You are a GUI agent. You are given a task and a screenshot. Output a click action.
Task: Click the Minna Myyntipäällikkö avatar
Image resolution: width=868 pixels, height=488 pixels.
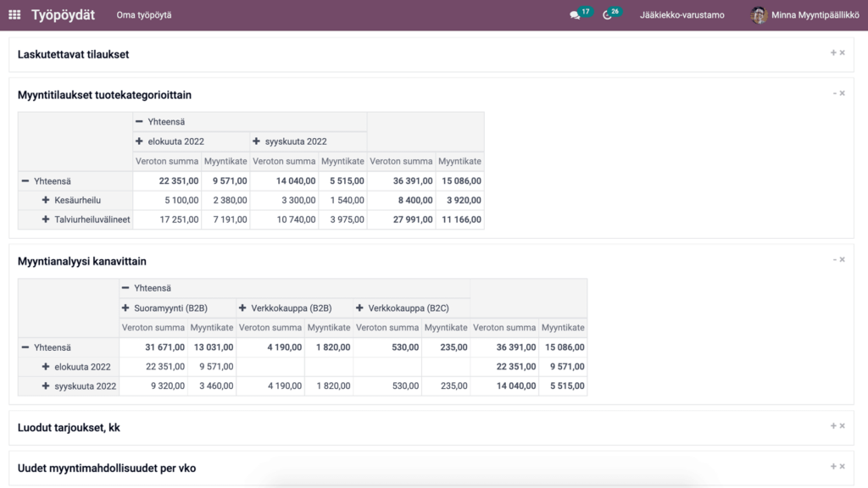point(758,14)
